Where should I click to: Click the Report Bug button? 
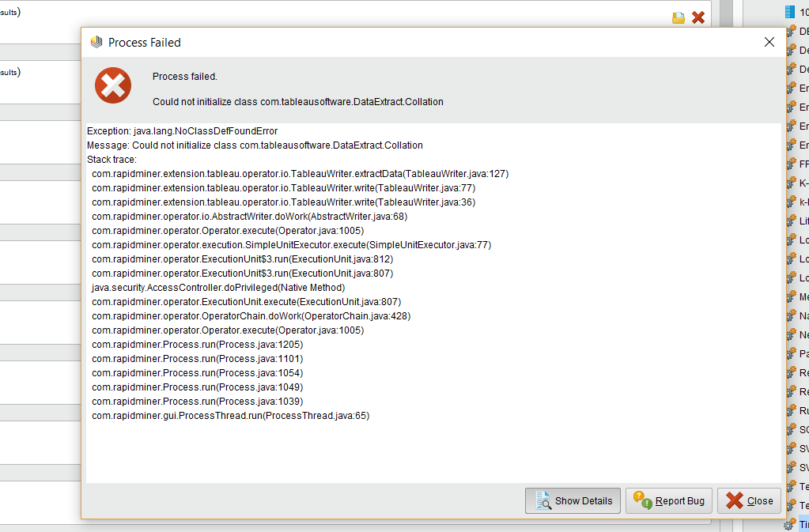point(668,500)
